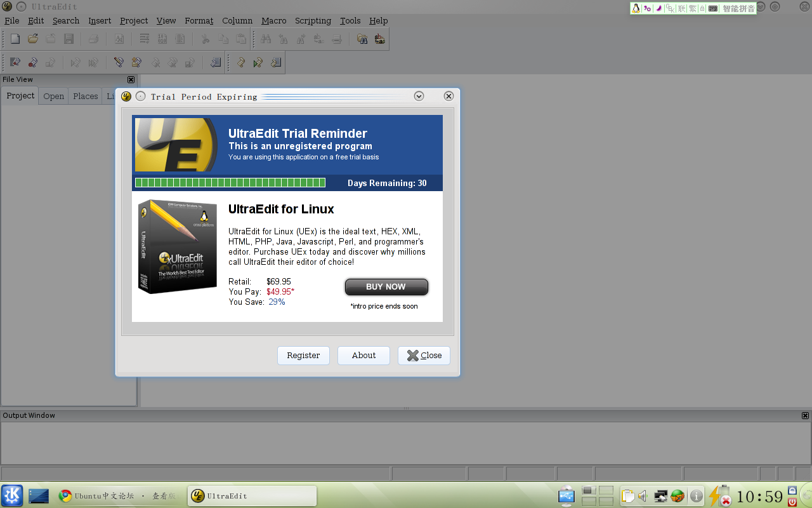Click the Paste clipboard icon
812x508 pixels.
click(241, 39)
